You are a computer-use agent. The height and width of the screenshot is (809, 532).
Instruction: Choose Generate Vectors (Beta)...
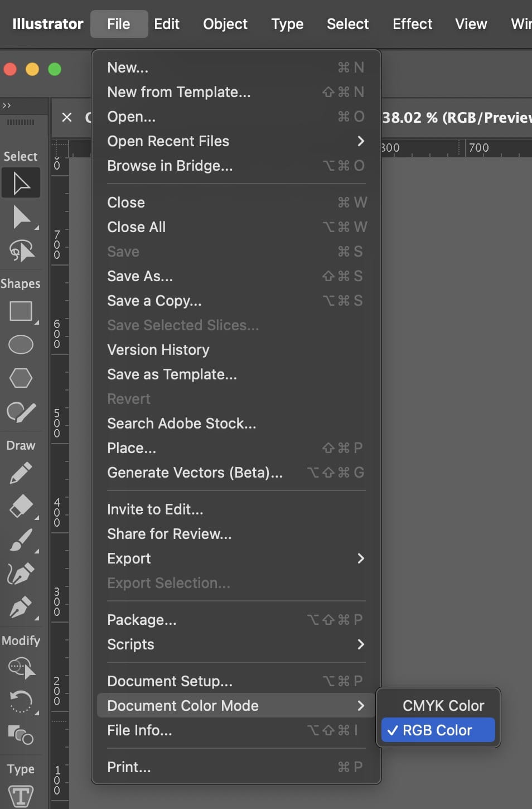(236, 473)
